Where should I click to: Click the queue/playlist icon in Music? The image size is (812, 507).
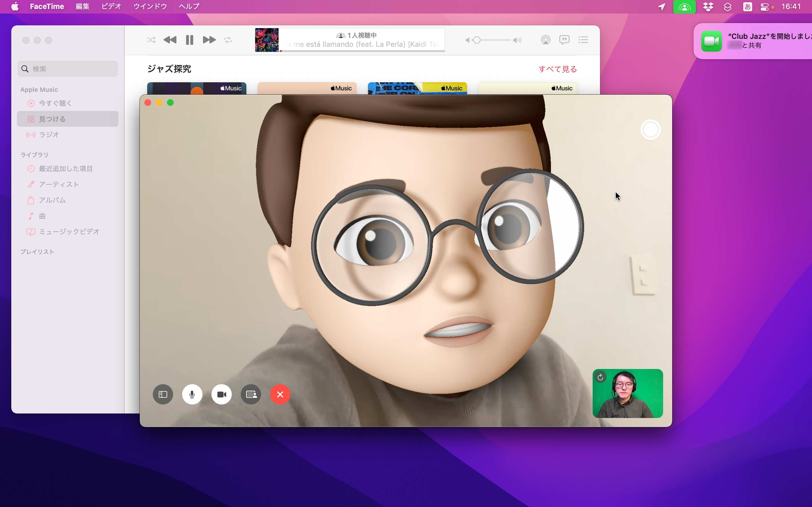[x=583, y=40]
